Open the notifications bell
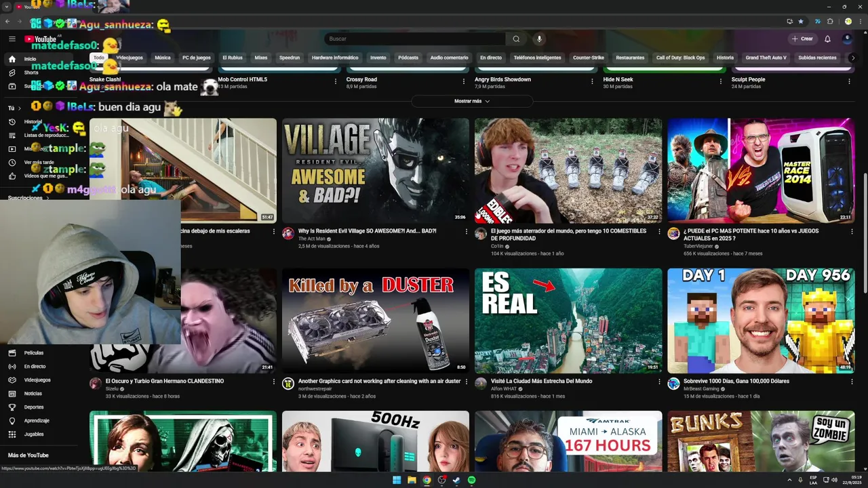 (x=827, y=39)
